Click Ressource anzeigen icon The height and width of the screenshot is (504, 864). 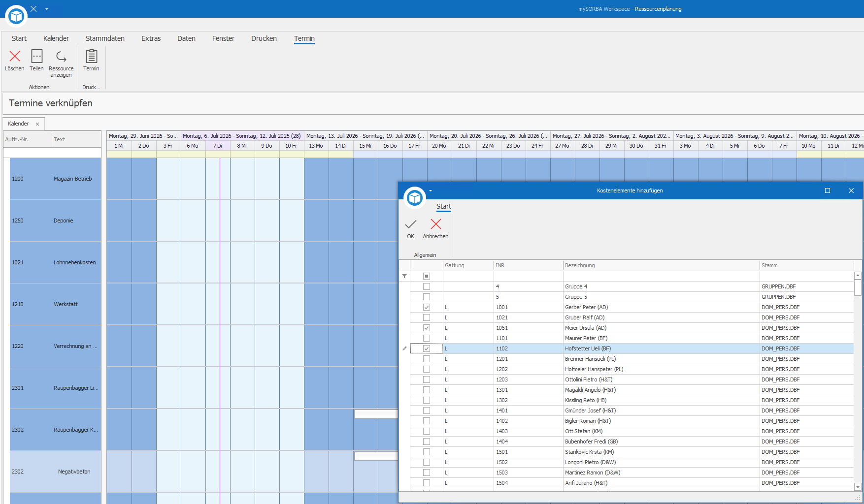[x=61, y=56]
